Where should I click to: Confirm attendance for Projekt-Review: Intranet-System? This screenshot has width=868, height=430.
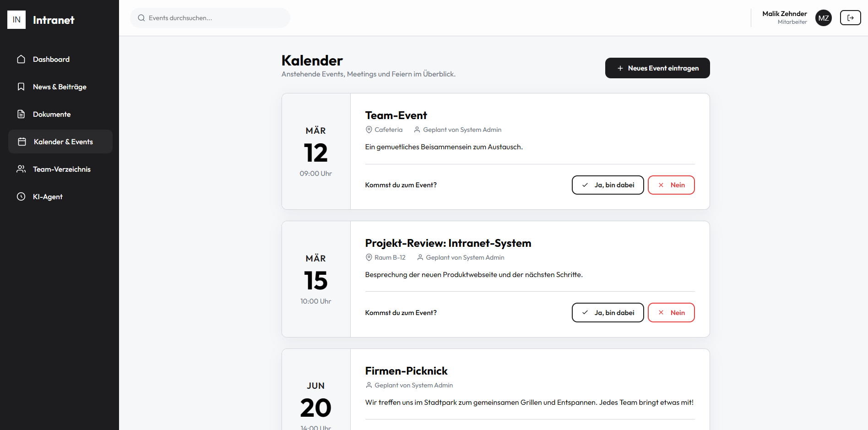click(x=608, y=313)
